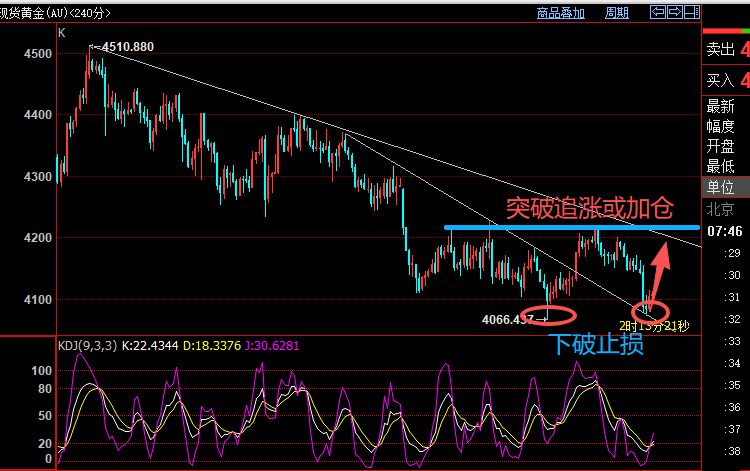Select the K label above the chart
The image size is (750, 471).
[61, 33]
